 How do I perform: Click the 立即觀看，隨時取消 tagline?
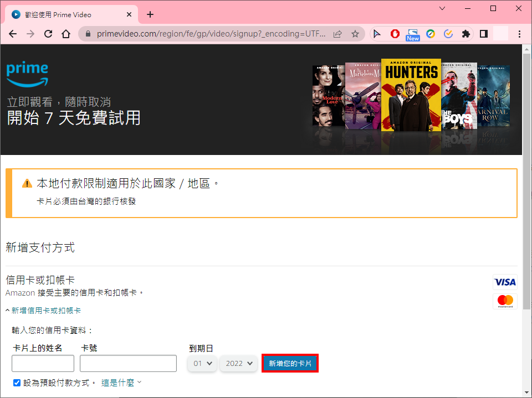[x=59, y=102]
